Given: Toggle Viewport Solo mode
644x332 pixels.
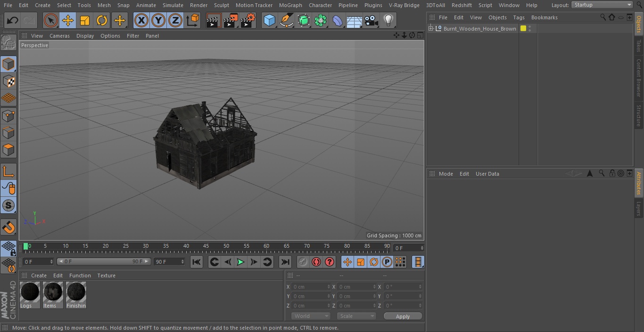Looking at the screenshot, I should coord(8,205).
